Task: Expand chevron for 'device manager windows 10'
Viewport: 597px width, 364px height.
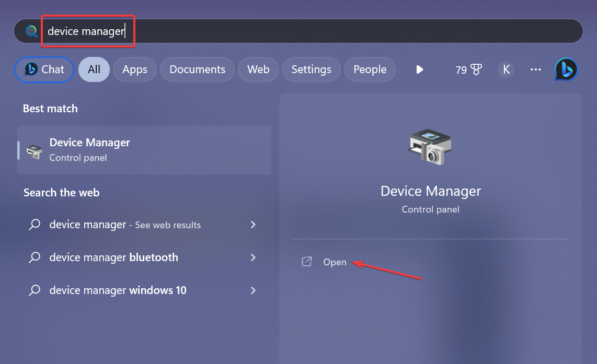Action: coord(253,290)
